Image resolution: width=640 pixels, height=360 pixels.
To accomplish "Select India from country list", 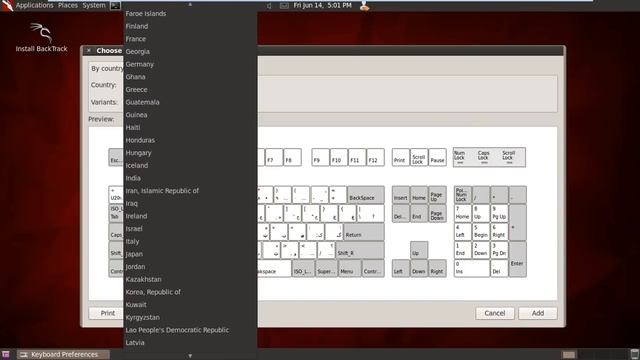I will (x=190, y=178).
